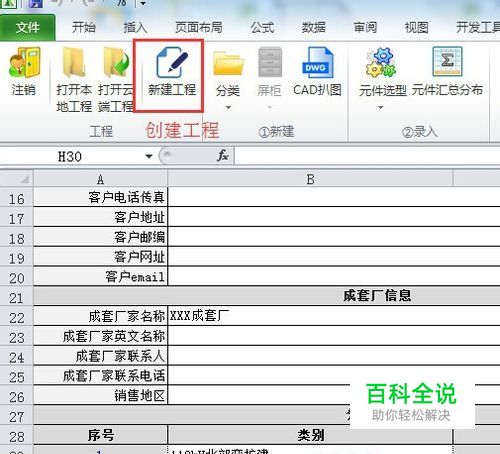Click cell labeled 客户邮编
This screenshot has height=454, width=500.
[x=100, y=237]
